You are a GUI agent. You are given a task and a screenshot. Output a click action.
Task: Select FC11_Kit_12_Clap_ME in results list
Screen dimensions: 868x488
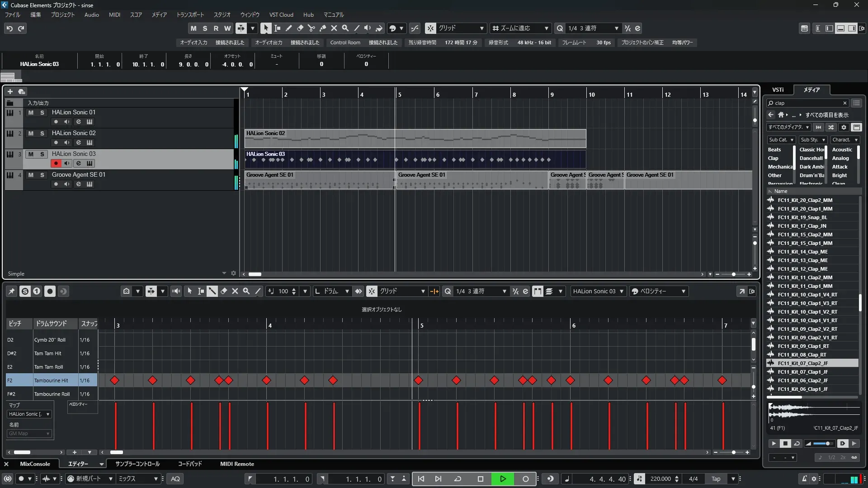[802, 269]
